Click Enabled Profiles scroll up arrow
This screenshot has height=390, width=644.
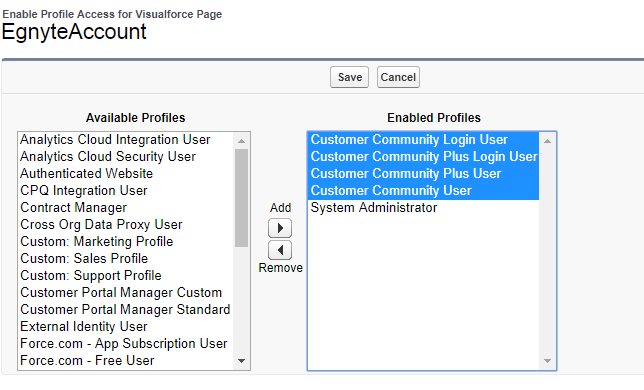tap(547, 141)
